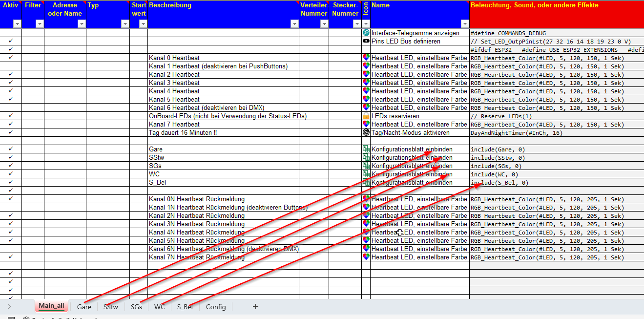The height and width of the screenshot is (319, 644).
Task: Click the LEDs reservieren lock icon
Action: 366,116
